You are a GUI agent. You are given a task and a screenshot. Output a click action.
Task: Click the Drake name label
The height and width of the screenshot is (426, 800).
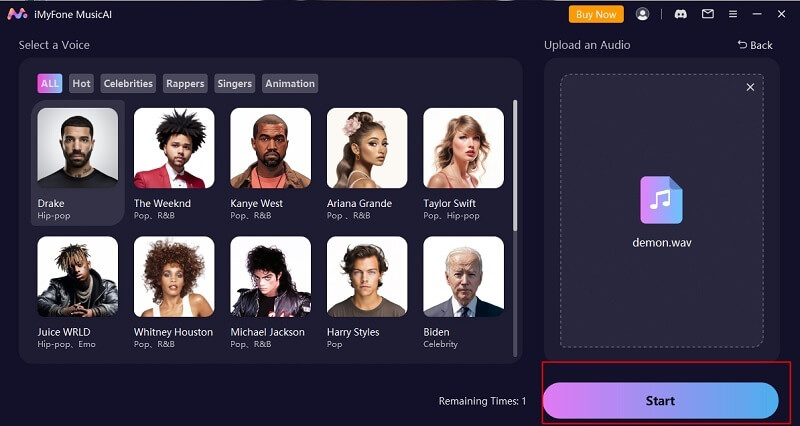tap(51, 203)
